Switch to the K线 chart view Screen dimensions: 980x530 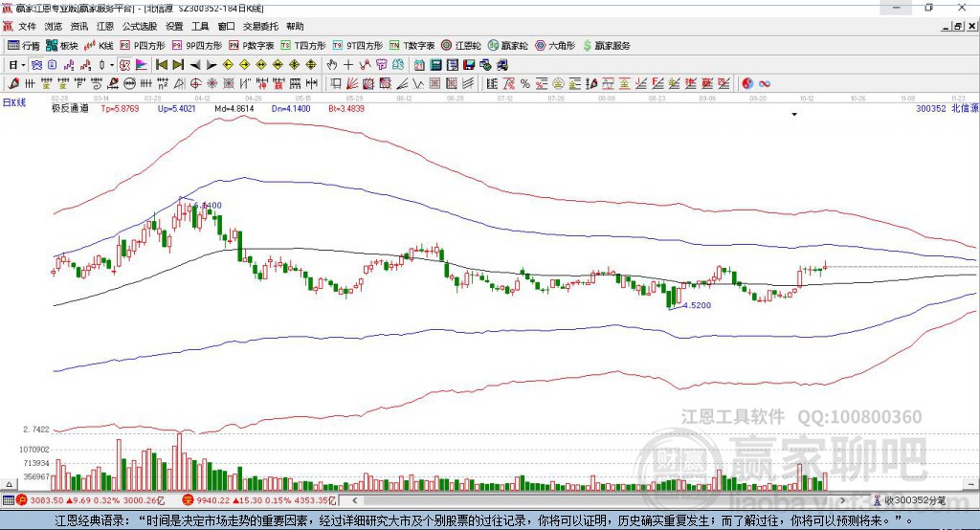tap(99, 46)
